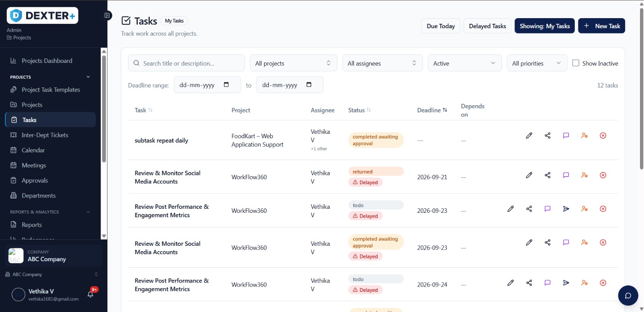644x312 pixels.
Task: Create a task with New Task button
Action: click(601, 26)
